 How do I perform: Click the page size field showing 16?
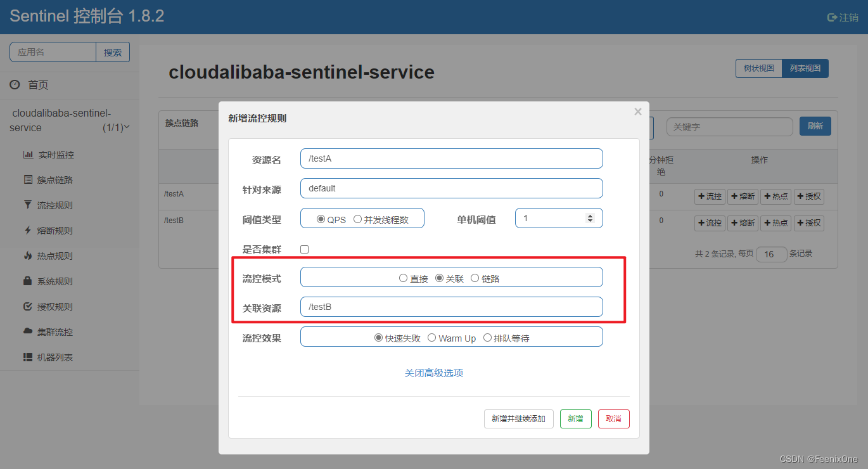click(772, 254)
